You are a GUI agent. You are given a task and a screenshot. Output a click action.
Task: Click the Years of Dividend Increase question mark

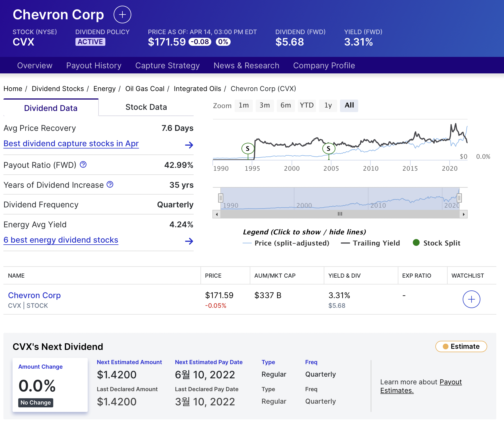[x=109, y=184]
